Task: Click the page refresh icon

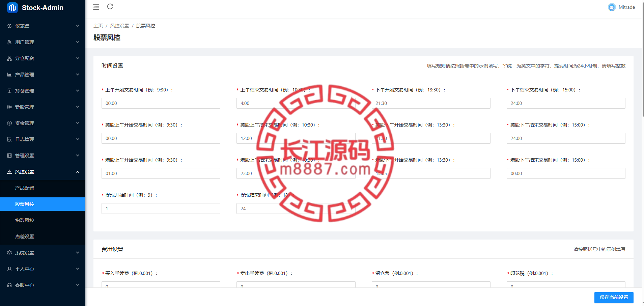Action: 110,7
